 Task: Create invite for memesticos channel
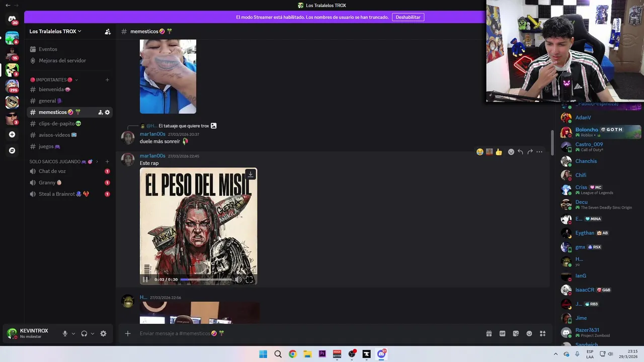(101, 112)
